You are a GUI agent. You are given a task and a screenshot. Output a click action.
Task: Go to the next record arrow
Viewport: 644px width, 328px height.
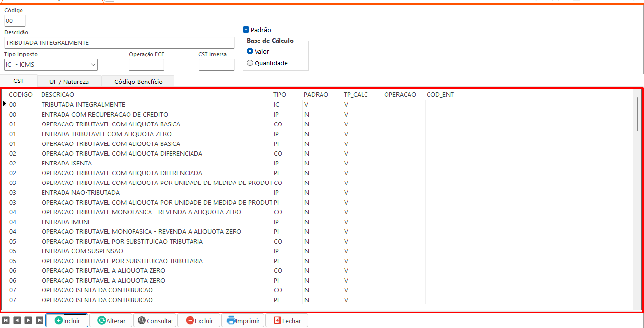coord(28,320)
